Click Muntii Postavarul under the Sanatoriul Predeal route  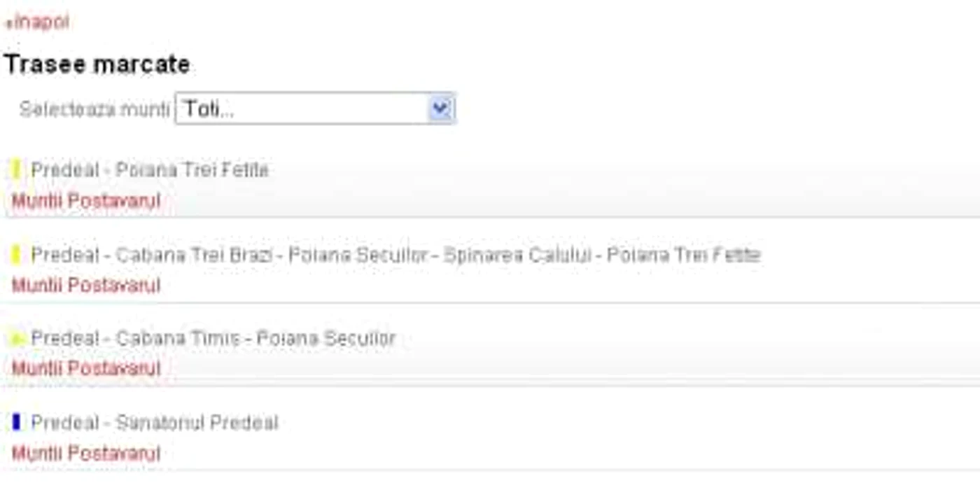[x=86, y=454]
